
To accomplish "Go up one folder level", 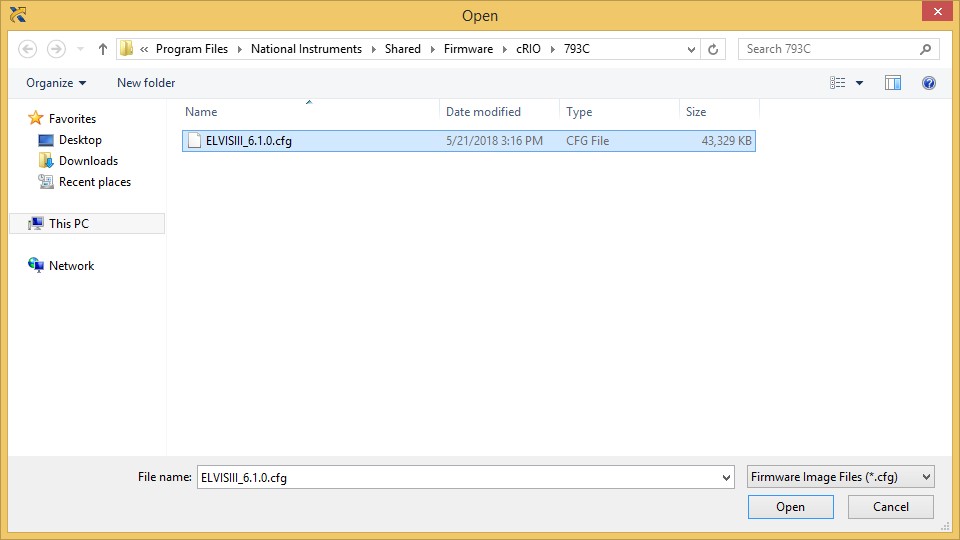I will pos(103,49).
